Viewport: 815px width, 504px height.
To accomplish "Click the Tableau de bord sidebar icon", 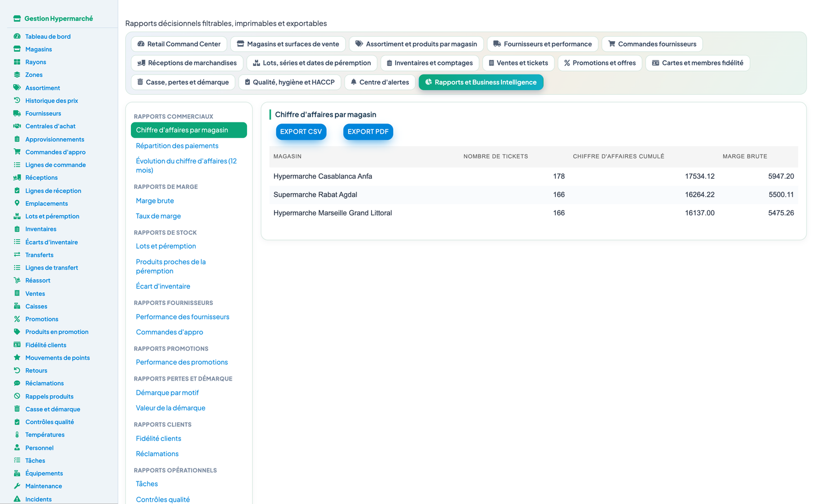I will (x=17, y=37).
